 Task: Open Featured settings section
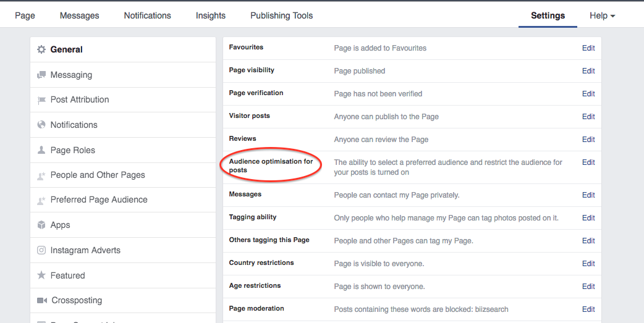click(x=123, y=275)
